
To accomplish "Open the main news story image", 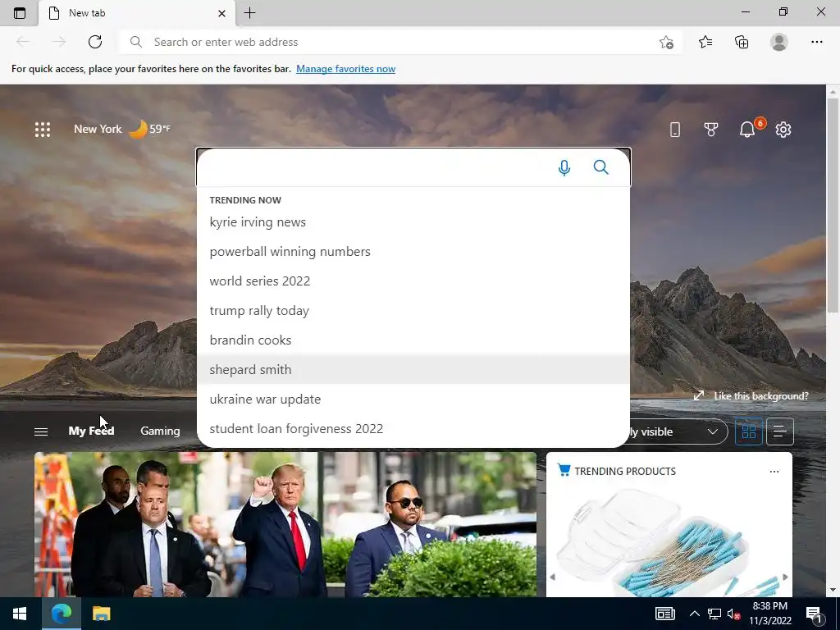I will (x=285, y=524).
